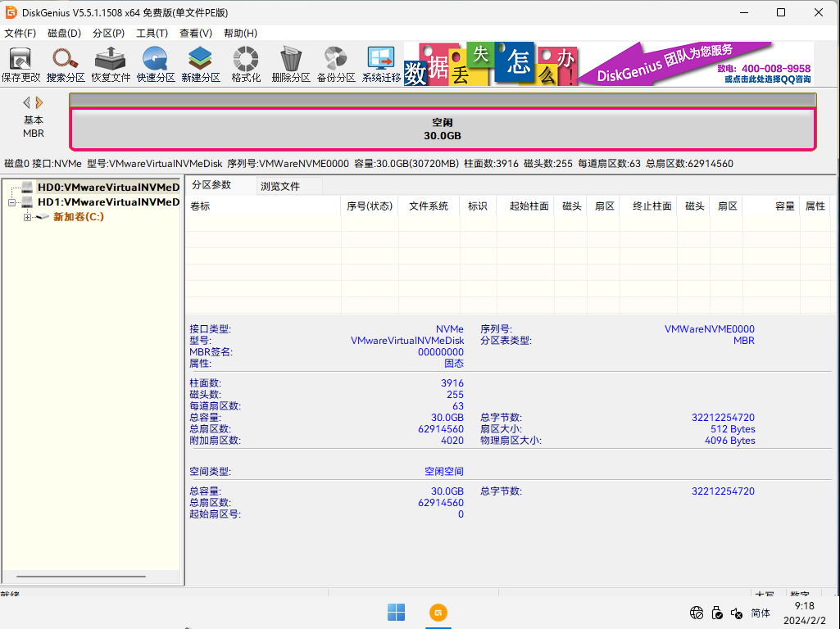Click serial number value VMWareNVME0000
This screenshot has width=840, height=629.
[x=709, y=329]
